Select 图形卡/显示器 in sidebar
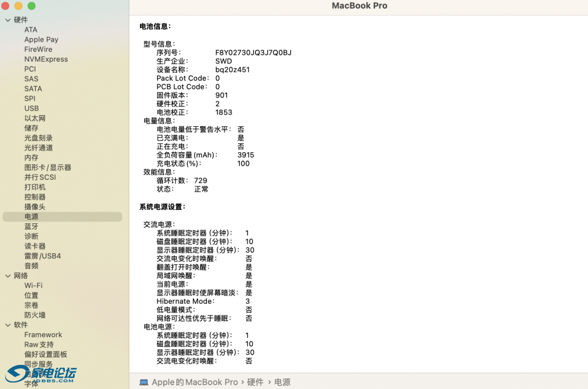The height and width of the screenshot is (389, 588). (48, 167)
